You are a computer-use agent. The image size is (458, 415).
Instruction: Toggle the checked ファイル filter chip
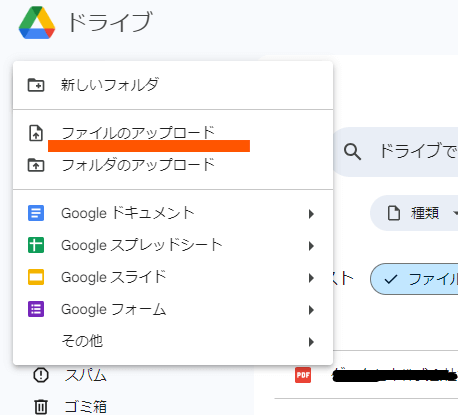(x=414, y=279)
